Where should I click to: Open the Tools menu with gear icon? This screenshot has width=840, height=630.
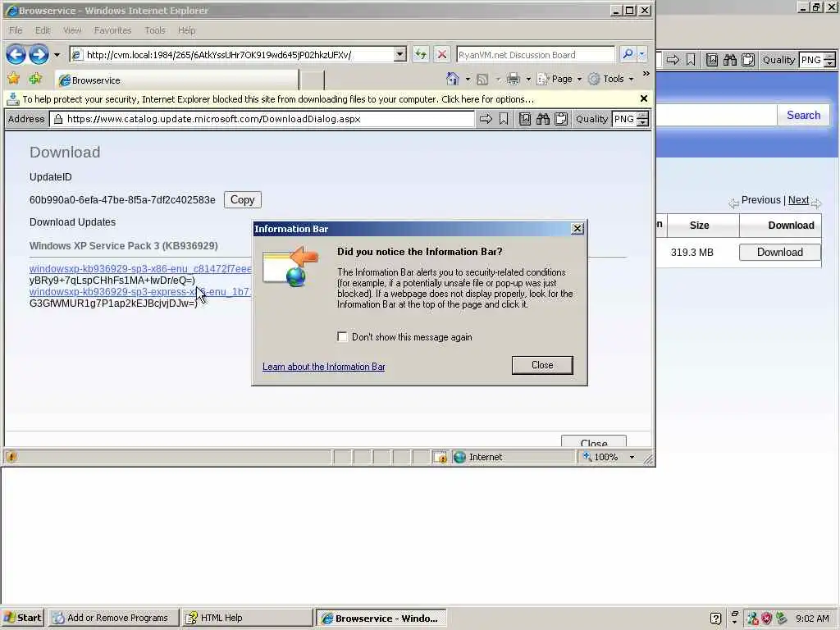[610, 80]
